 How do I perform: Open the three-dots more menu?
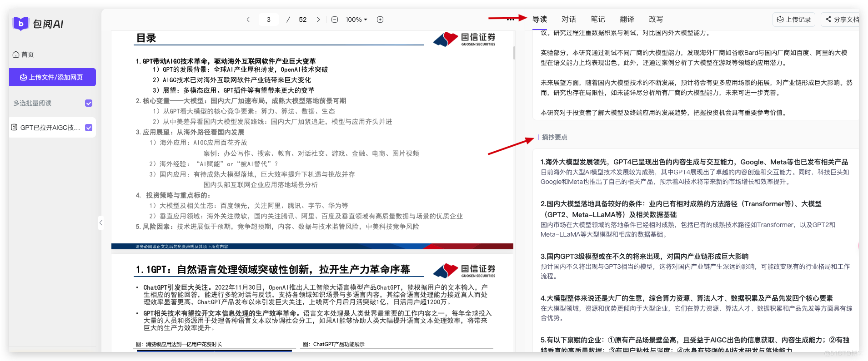coord(511,20)
